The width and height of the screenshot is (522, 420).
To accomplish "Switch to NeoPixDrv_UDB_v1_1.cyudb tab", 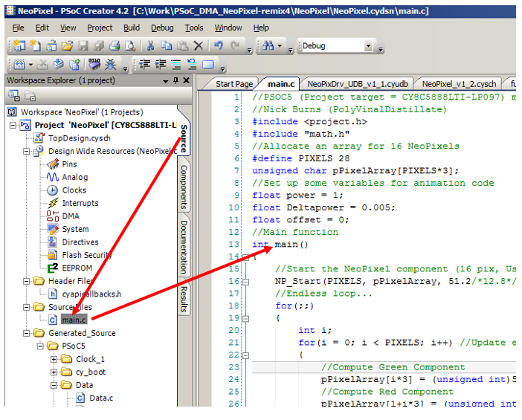I will pyautogui.click(x=357, y=84).
